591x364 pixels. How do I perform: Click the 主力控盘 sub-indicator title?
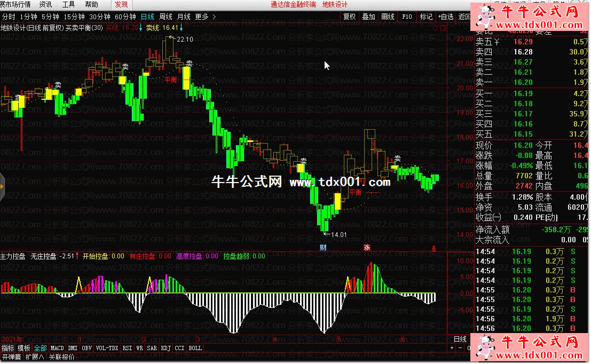point(13,256)
